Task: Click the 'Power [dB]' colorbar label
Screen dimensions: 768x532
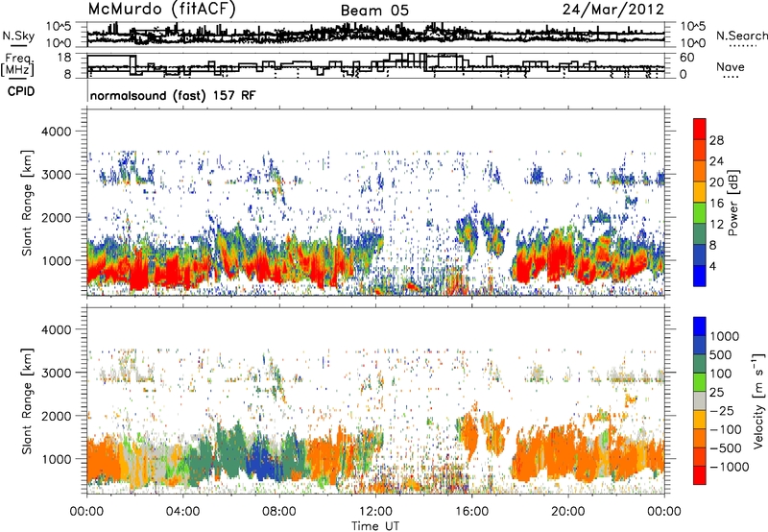Action: (x=732, y=203)
